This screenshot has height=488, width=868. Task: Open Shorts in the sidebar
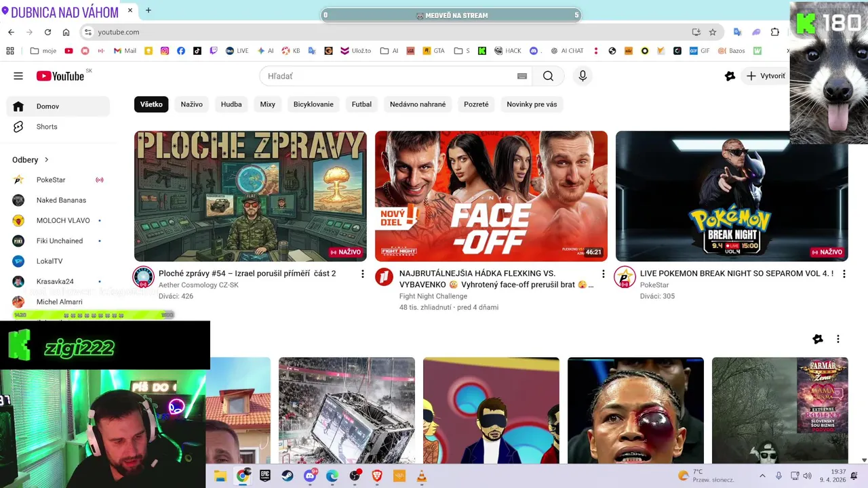coord(58,127)
